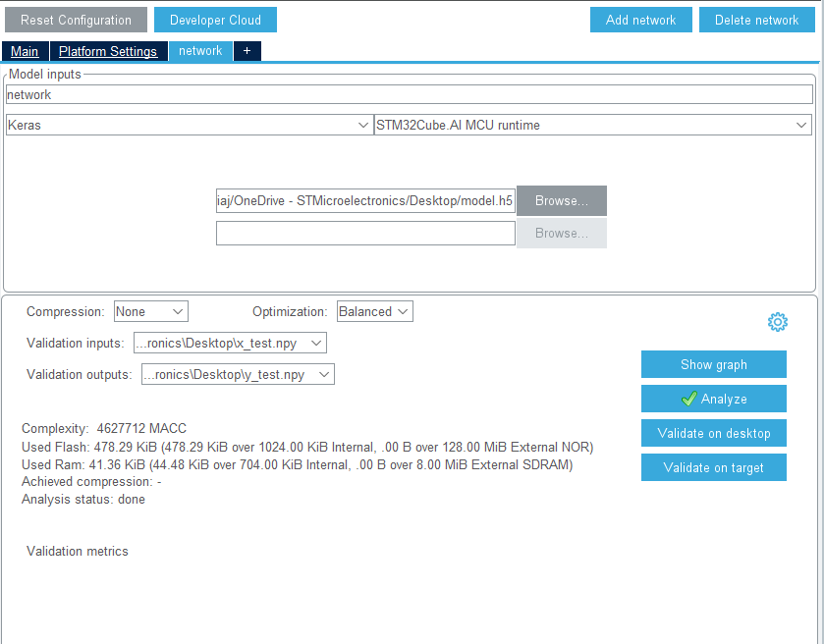The width and height of the screenshot is (824, 644).
Task: Open the settings gear icon
Action: point(777,321)
